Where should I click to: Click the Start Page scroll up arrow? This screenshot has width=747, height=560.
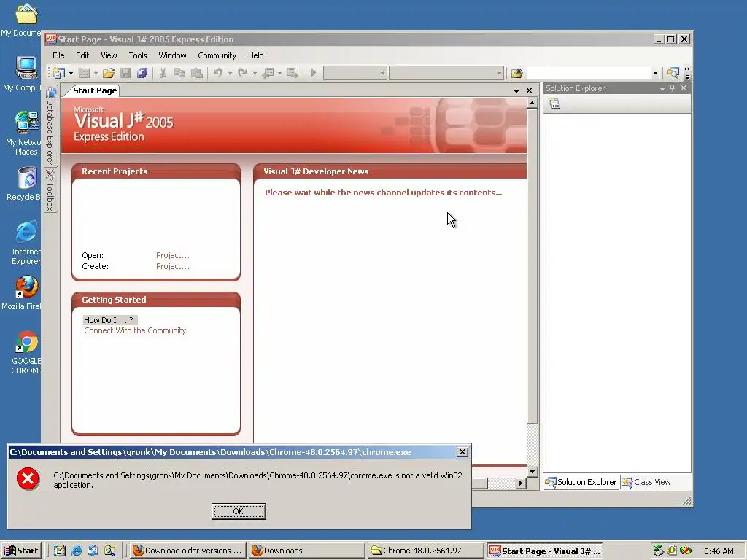(532, 103)
